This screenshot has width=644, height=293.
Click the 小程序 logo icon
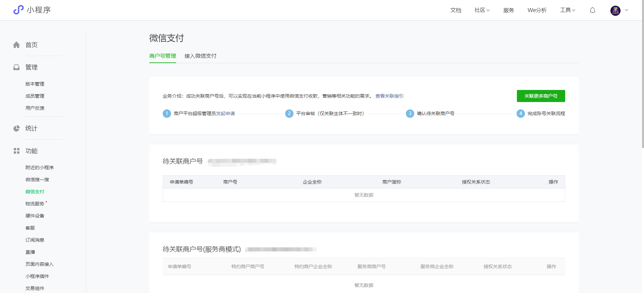18,10
